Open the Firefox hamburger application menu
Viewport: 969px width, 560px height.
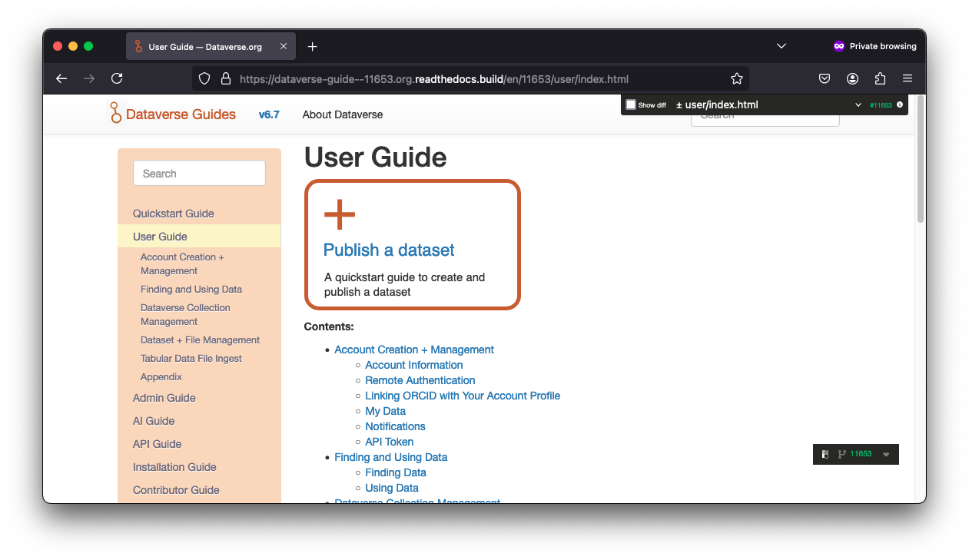pyautogui.click(x=908, y=78)
